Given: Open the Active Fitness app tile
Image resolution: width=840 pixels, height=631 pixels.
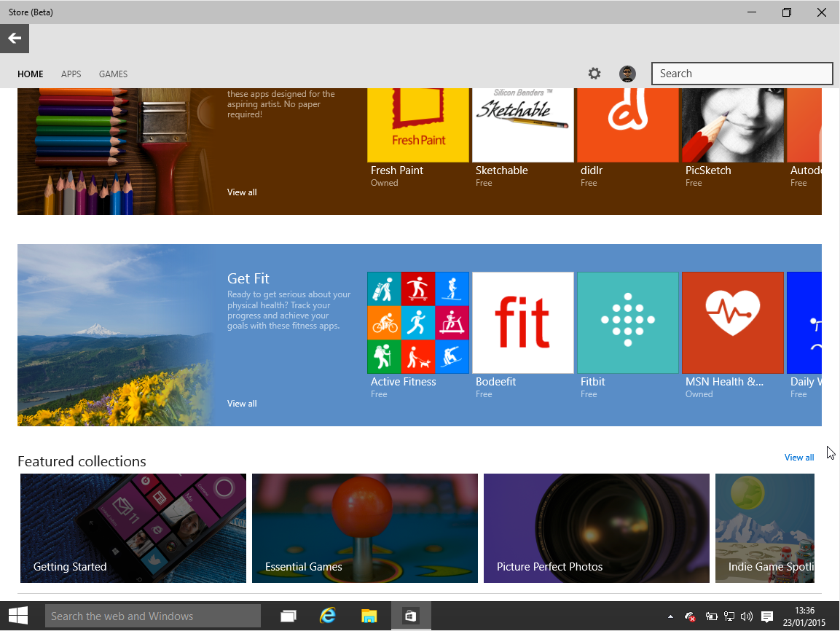Looking at the screenshot, I should (x=417, y=323).
